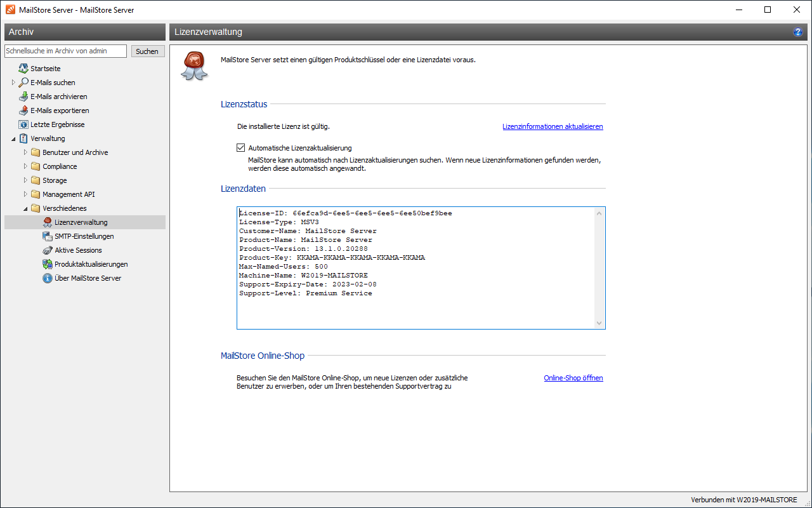Click the Storage folder icon
812x508 pixels.
coord(36,180)
